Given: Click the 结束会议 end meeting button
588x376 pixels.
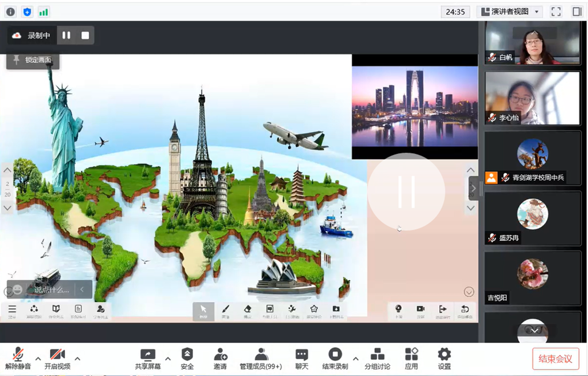Looking at the screenshot, I should [556, 358].
